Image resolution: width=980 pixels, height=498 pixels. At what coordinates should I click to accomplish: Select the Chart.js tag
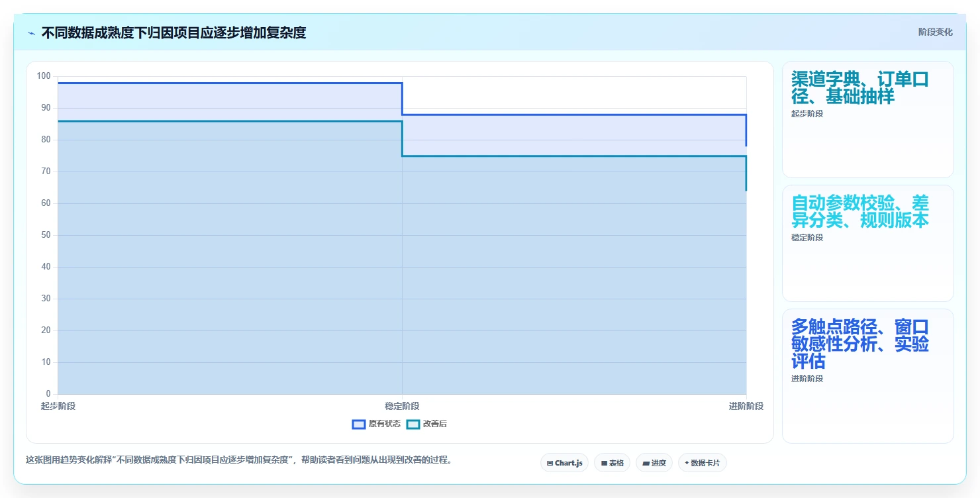point(564,463)
